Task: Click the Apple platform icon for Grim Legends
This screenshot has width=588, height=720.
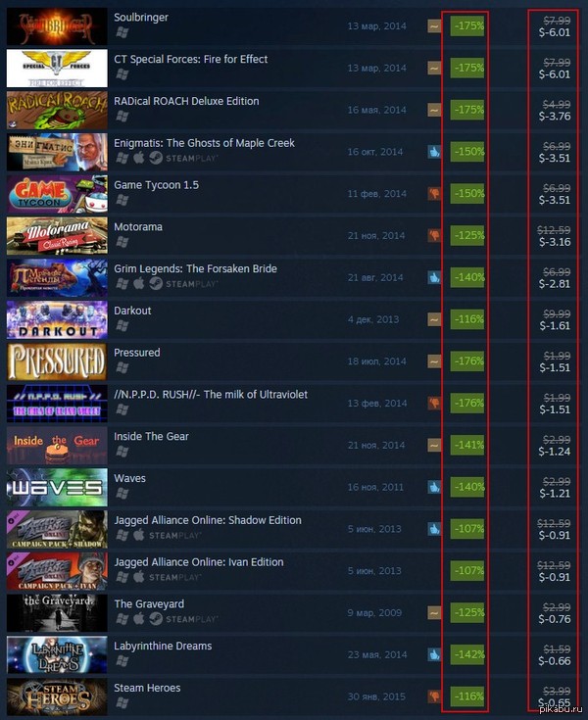Action: [139, 284]
